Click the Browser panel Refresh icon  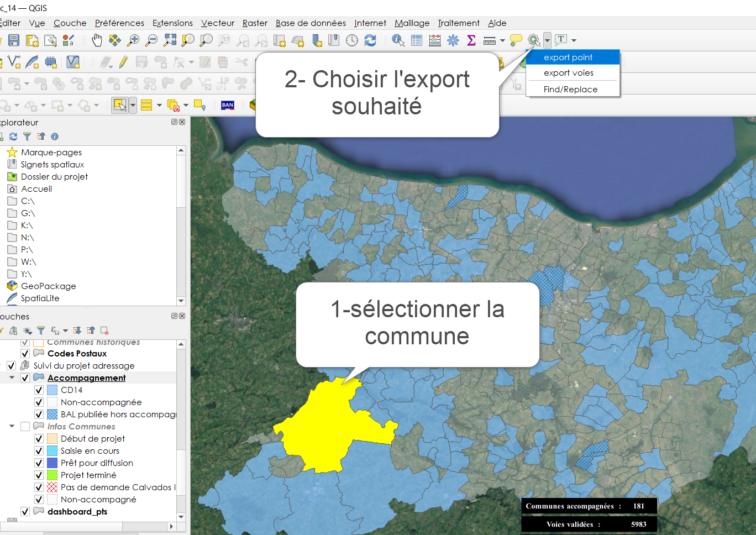click(x=13, y=137)
